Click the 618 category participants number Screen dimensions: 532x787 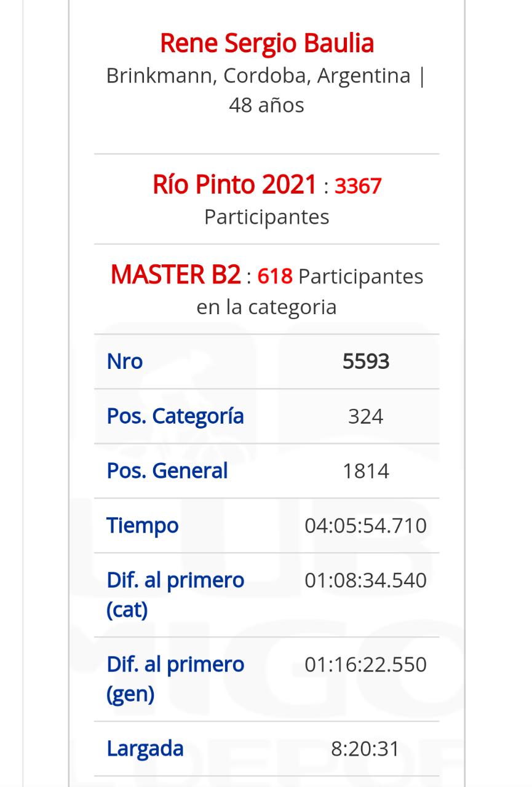coord(274,277)
